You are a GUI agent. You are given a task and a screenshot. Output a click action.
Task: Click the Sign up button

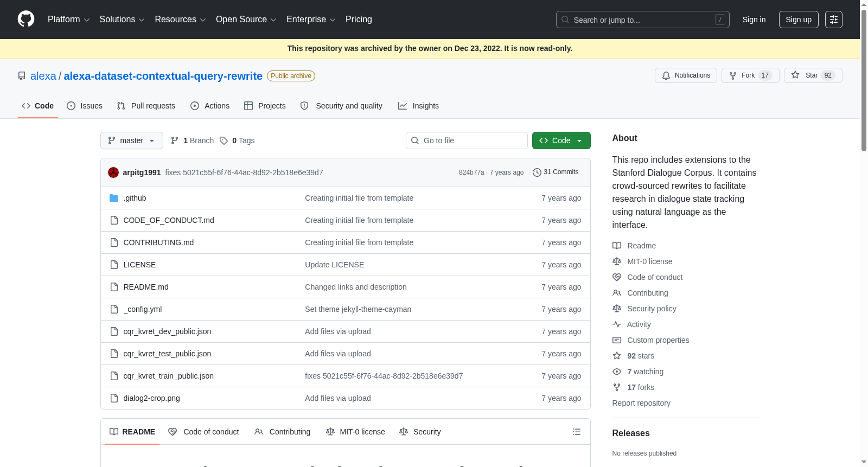click(799, 20)
